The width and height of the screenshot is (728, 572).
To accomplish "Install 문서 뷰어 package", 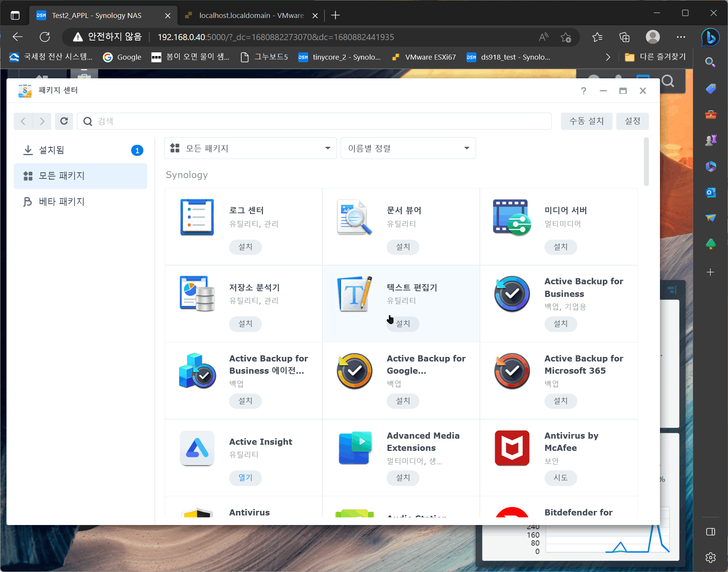I will 403,247.
